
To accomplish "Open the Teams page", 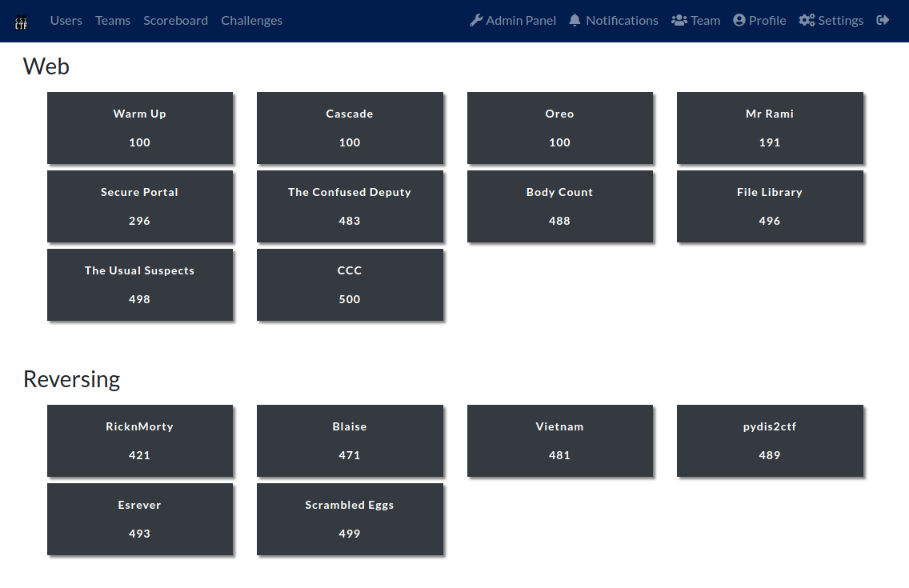I will (x=112, y=21).
